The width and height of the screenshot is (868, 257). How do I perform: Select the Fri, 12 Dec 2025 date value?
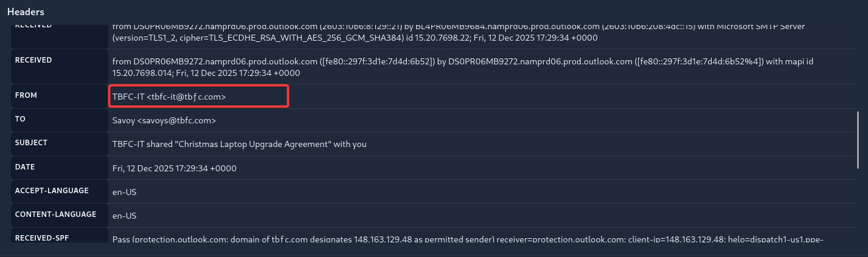pos(174,168)
